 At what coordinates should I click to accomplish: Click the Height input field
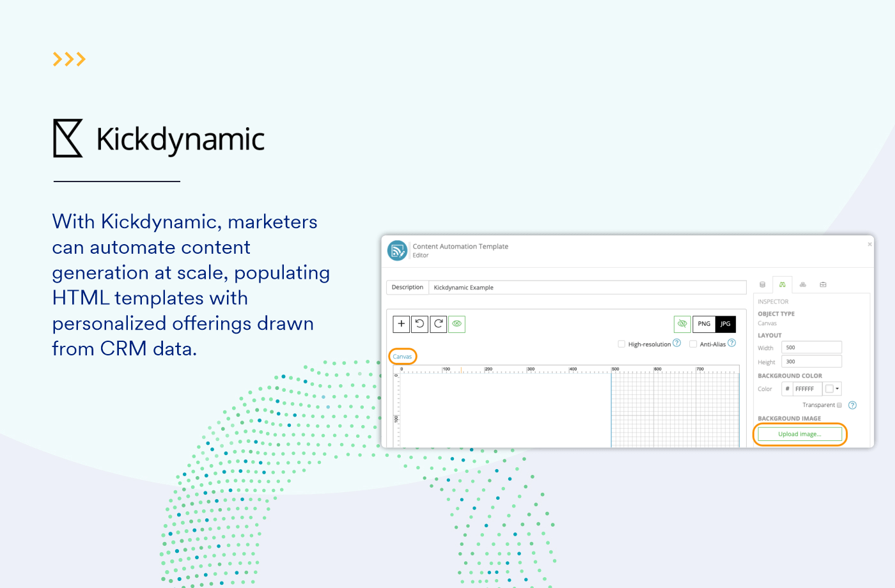point(811,361)
